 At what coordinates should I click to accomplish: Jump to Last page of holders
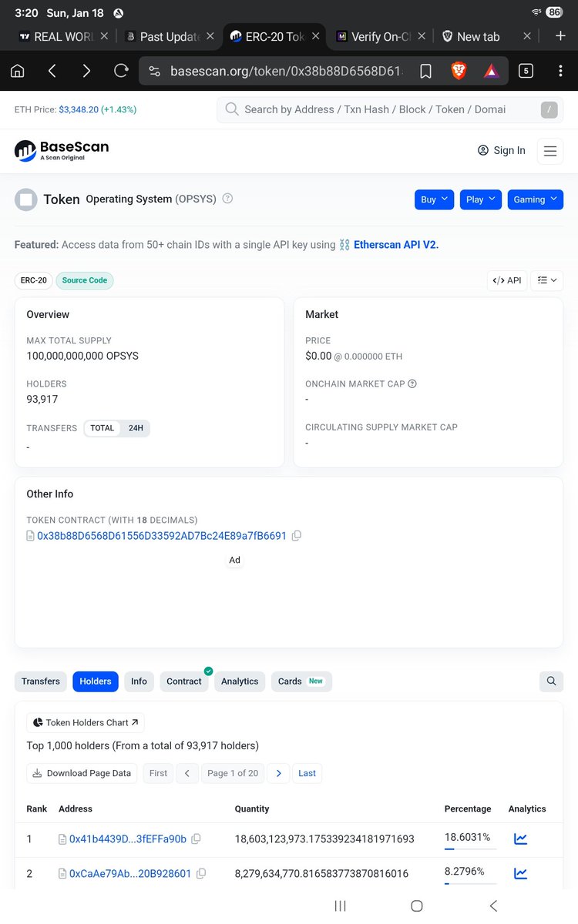point(307,773)
